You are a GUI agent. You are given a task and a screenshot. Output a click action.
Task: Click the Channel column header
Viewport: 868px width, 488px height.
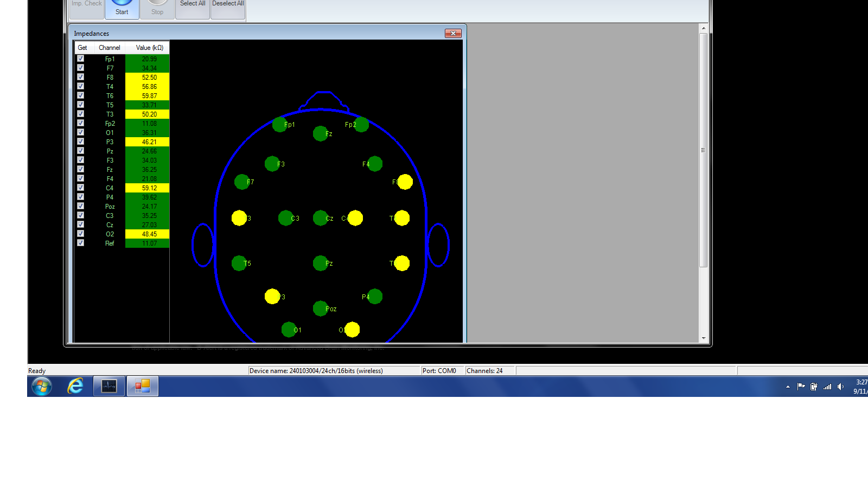[x=110, y=48]
